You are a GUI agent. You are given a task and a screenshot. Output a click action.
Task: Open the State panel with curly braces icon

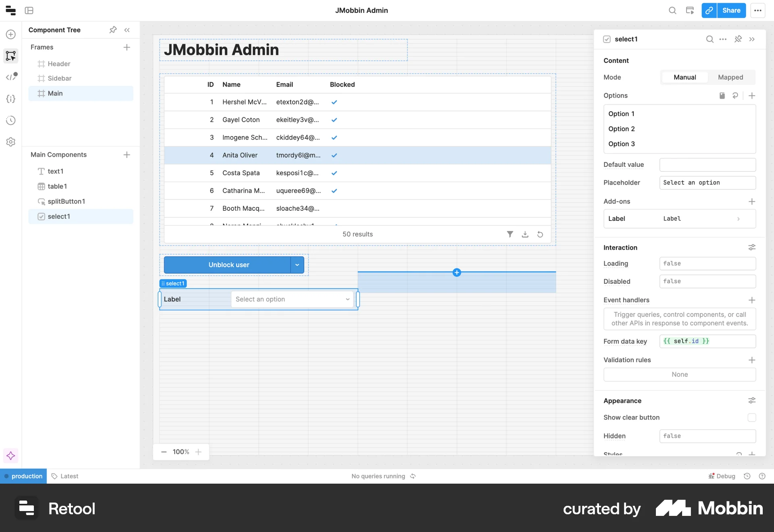[10, 99]
